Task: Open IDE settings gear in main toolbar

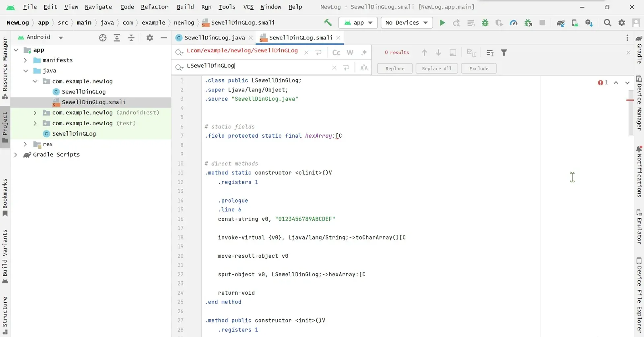Action: tap(622, 23)
